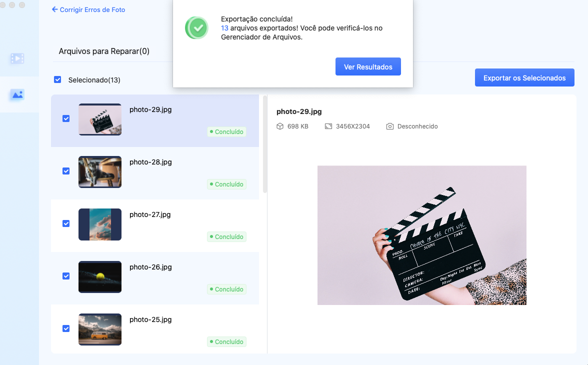Click Exportar os Selecionados

click(524, 77)
